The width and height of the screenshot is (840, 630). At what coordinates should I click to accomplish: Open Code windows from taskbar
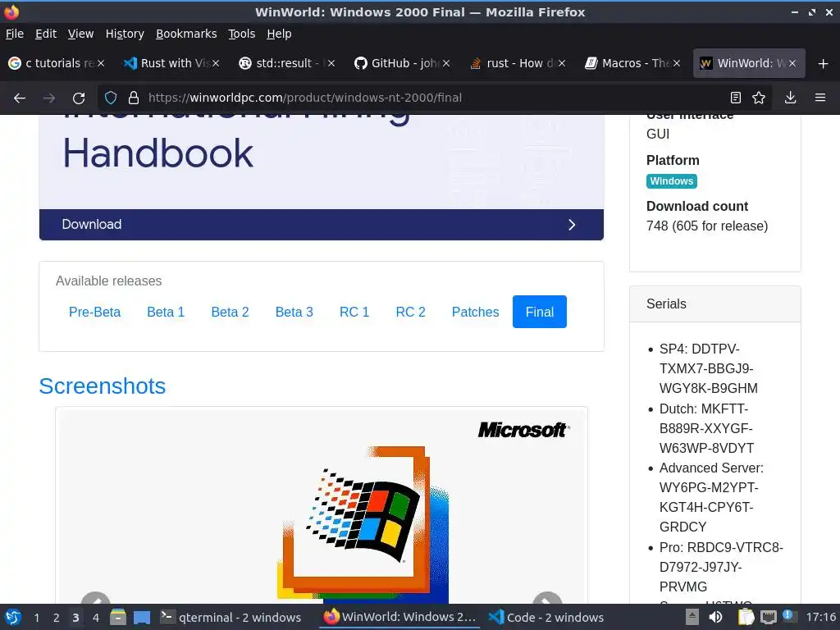[x=547, y=617]
